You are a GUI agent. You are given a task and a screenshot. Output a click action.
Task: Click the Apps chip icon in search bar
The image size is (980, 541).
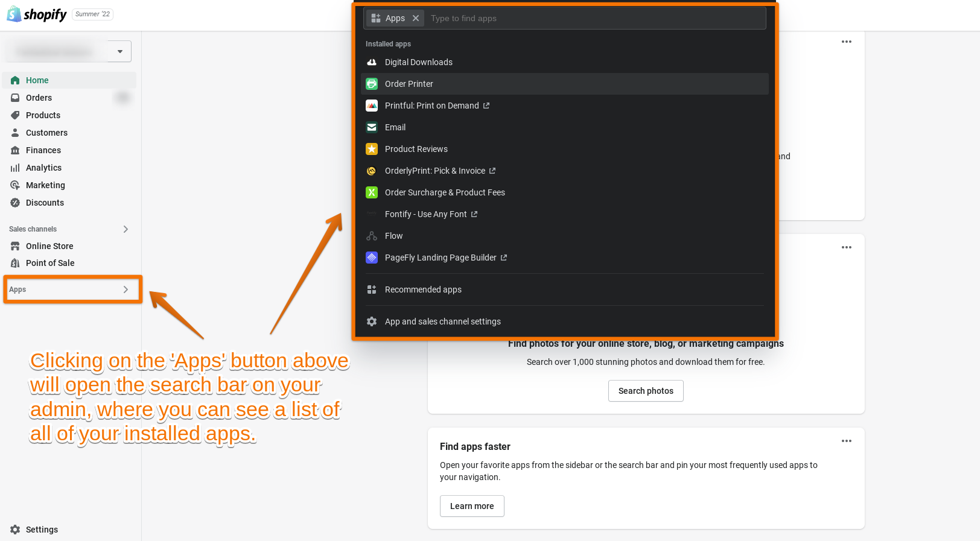(376, 18)
